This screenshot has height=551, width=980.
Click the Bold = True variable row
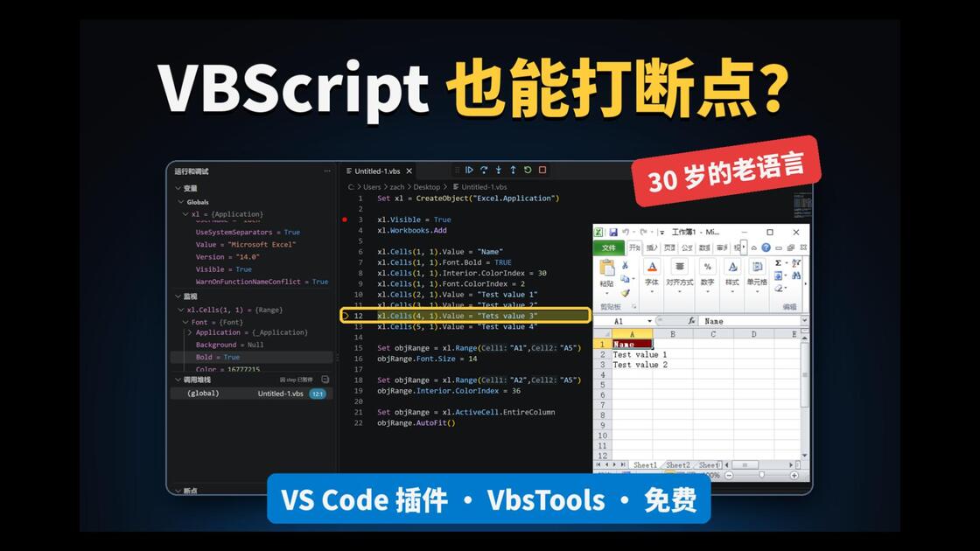[252, 358]
